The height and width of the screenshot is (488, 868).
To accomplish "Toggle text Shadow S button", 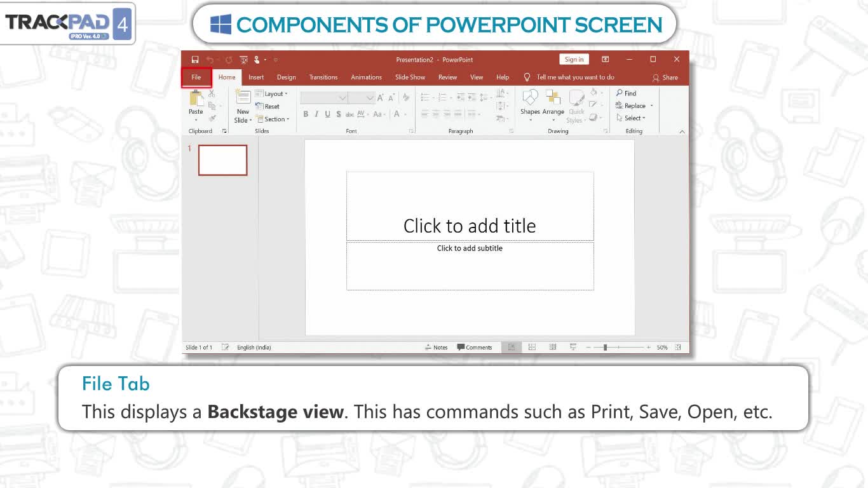I will coord(339,114).
